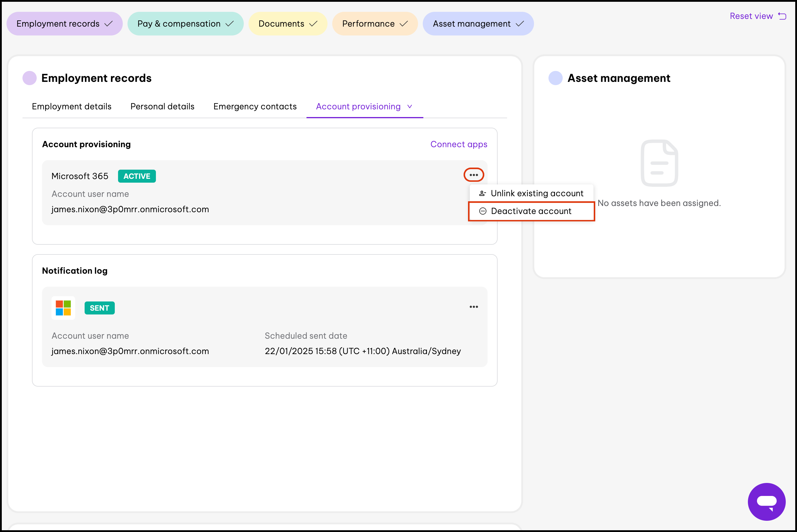
Task: Select Deactivate account menu option
Action: point(531,211)
